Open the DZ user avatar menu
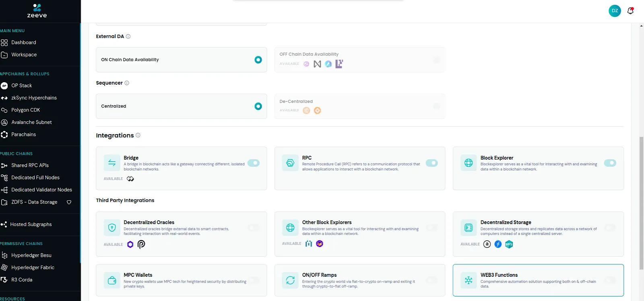This screenshot has width=644, height=301. tap(615, 11)
